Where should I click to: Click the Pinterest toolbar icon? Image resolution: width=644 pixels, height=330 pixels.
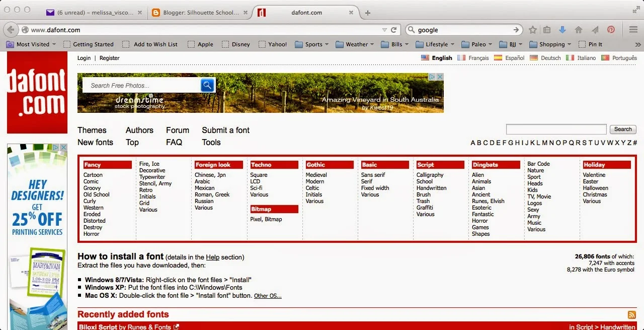pos(611,30)
